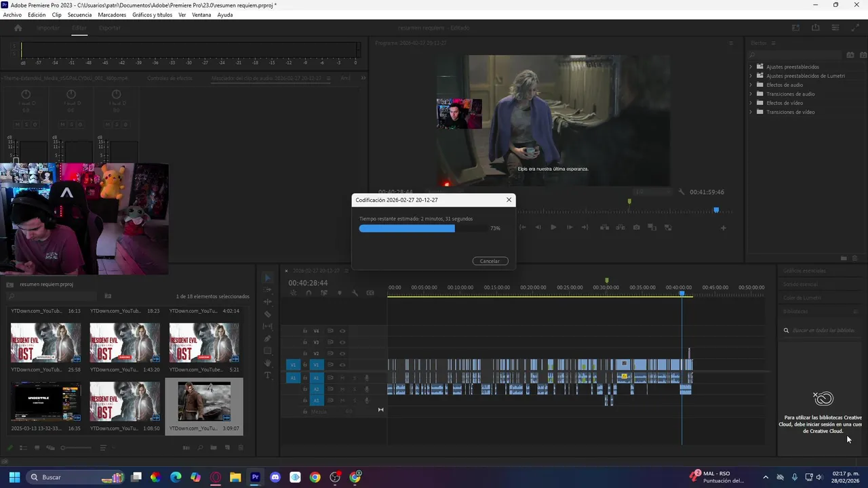Open timeline display settings wrench
This screenshot has height=488, width=868.
tap(355, 293)
